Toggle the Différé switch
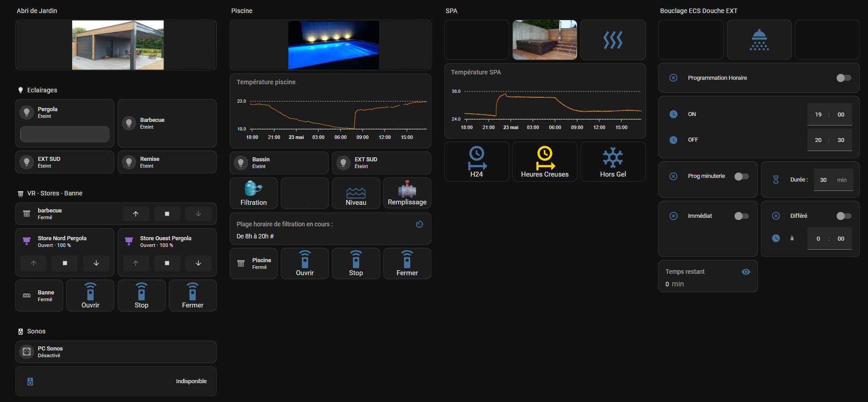The image size is (868, 402). point(843,216)
